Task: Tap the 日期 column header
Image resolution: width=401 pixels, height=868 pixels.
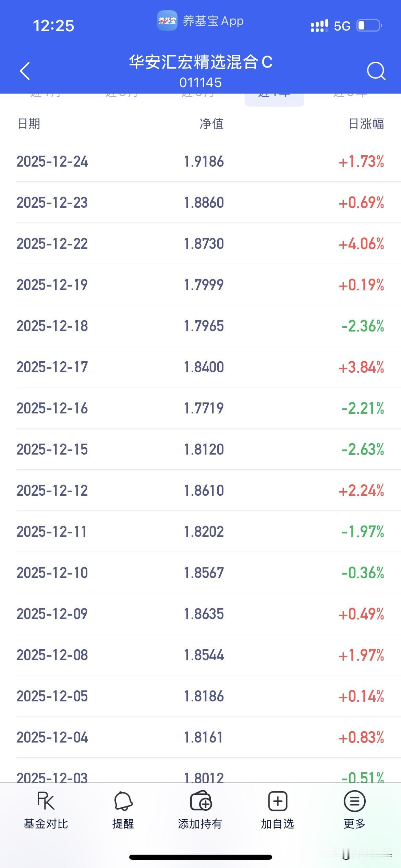Action: [x=29, y=124]
